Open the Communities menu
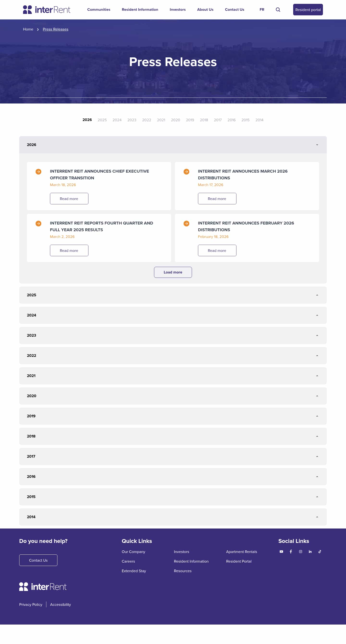This screenshot has height=644, width=346. pyautogui.click(x=99, y=10)
